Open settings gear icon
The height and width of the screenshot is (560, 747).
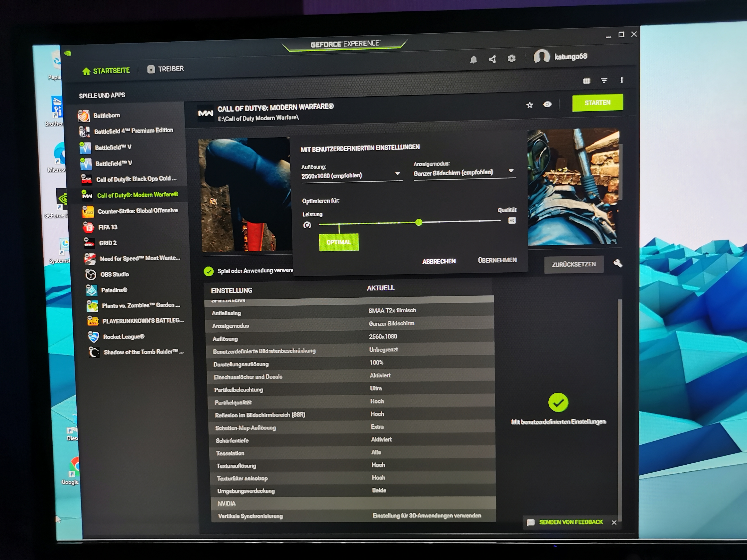click(512, 58)
